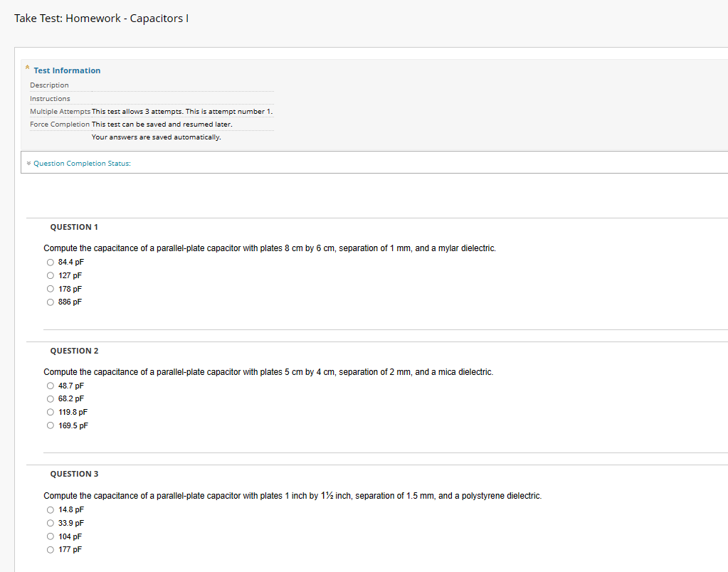The height and width of the screenshot is (572, 728).
Task: Click the Take Test page title
Action: pyautogui.click(x=101, y=18)
